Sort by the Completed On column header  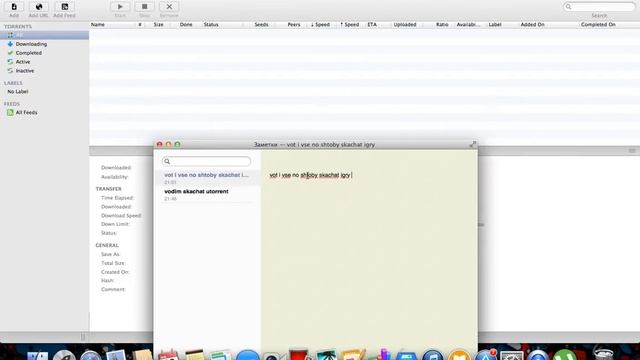[598, 24]
